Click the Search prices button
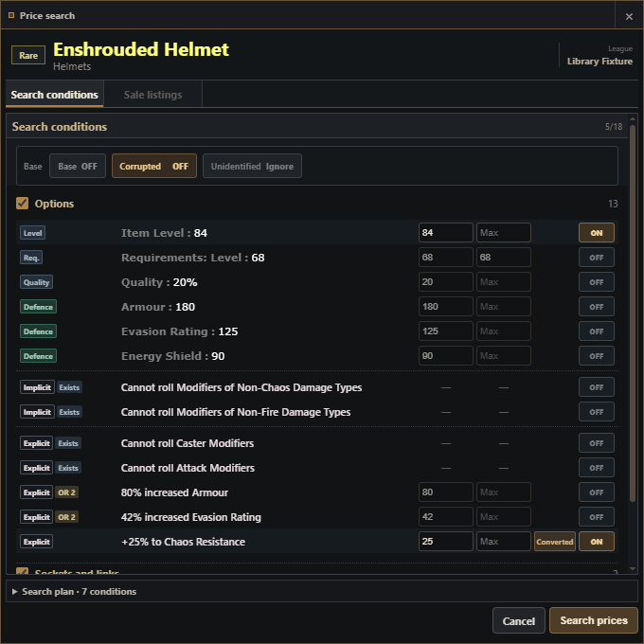 pos(594,620)
